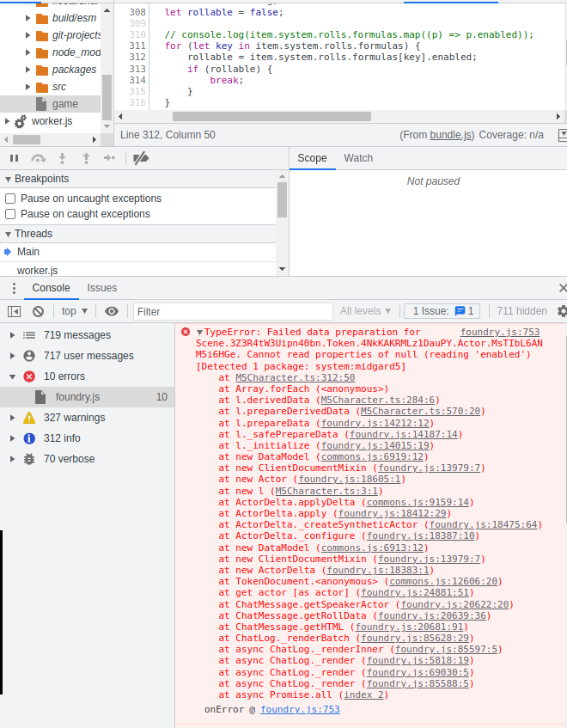
Task: Enable Pause on caught exceptions
Action: (11, 214)
